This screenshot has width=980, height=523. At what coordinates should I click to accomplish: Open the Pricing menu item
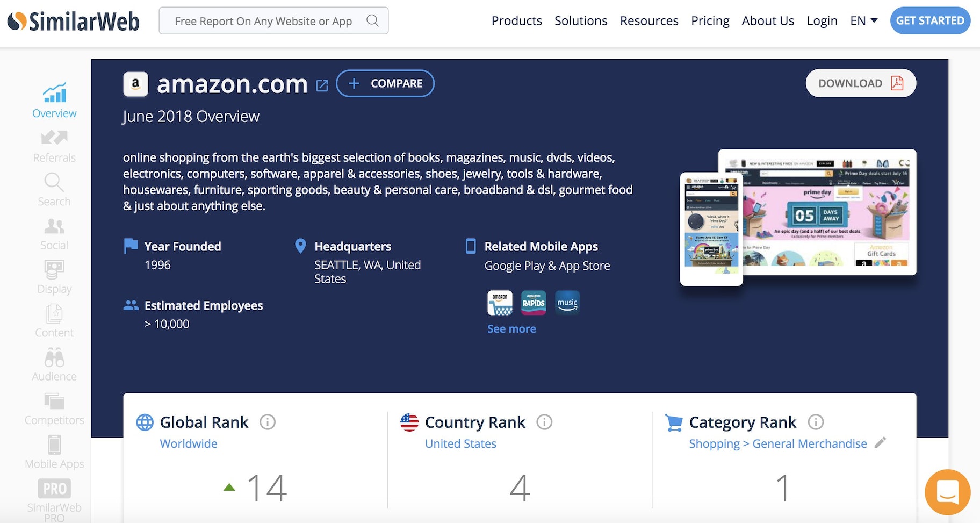(710, 21)
